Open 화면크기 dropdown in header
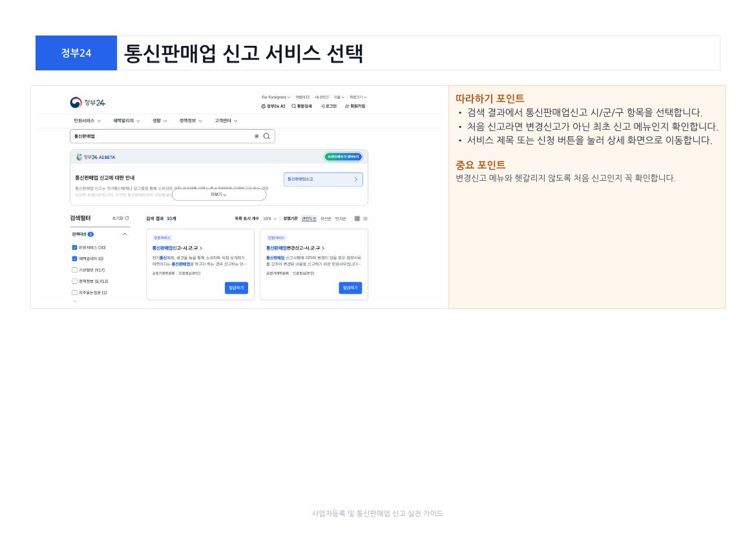 point(358,98)
